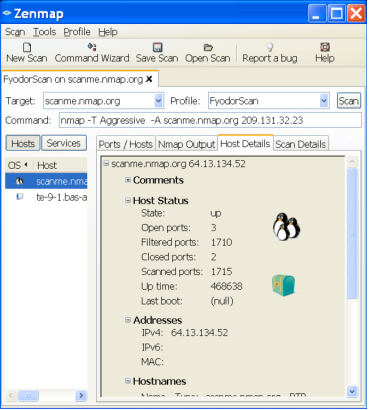Maximize the Zenmap window
Screen dimensions: 369x410
(337, 13)
